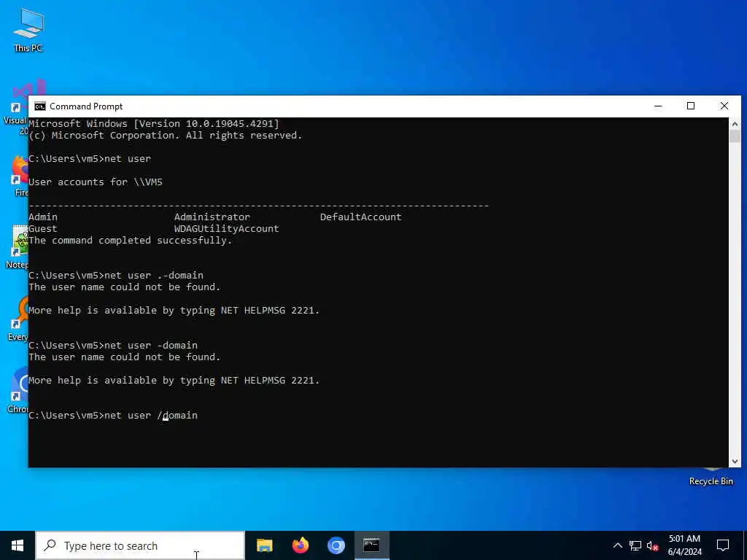Click the 'net user /domain' command line
The image size is (747, 560).
click(x=113, y=415)
